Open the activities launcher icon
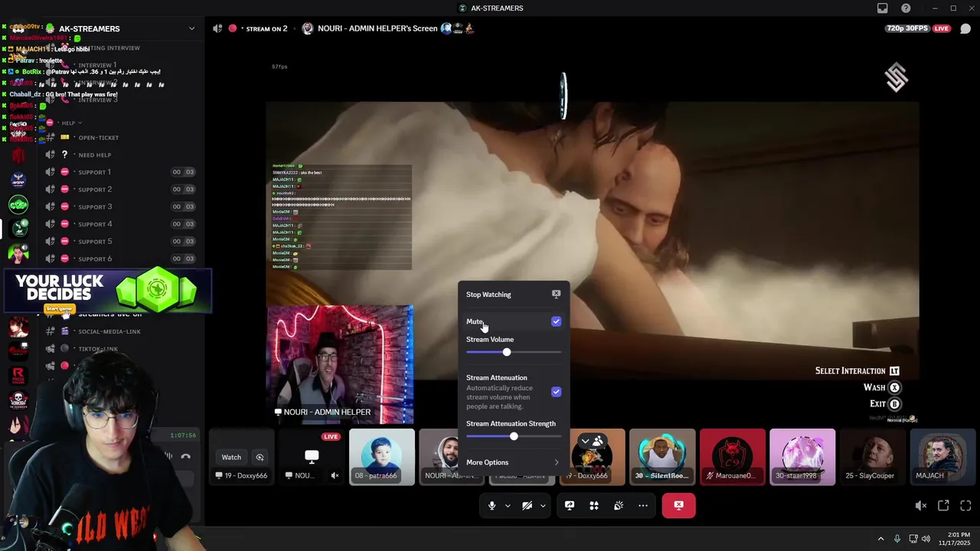Viewport: 980px width, 551px height. pos(594,505)
